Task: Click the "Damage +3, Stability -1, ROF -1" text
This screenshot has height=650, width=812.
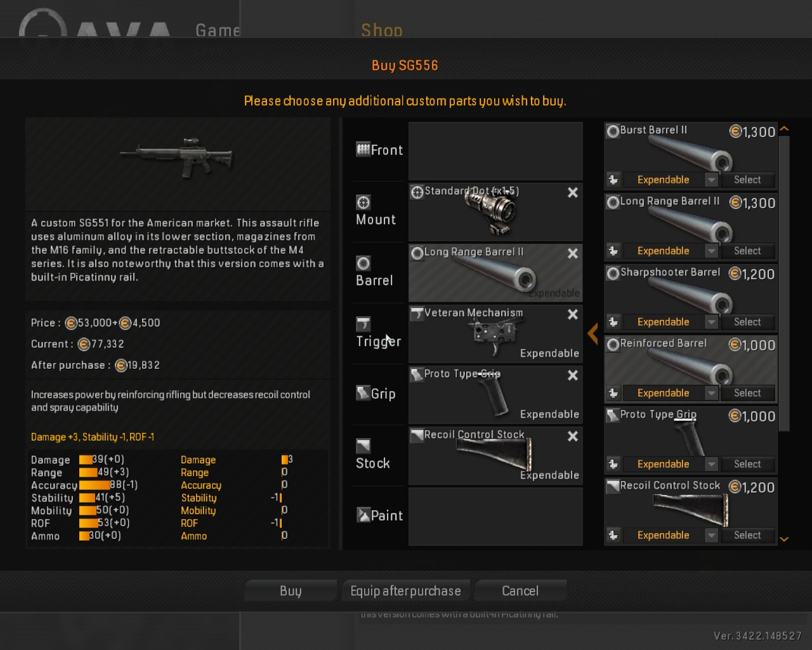Action: click(93, 437)
